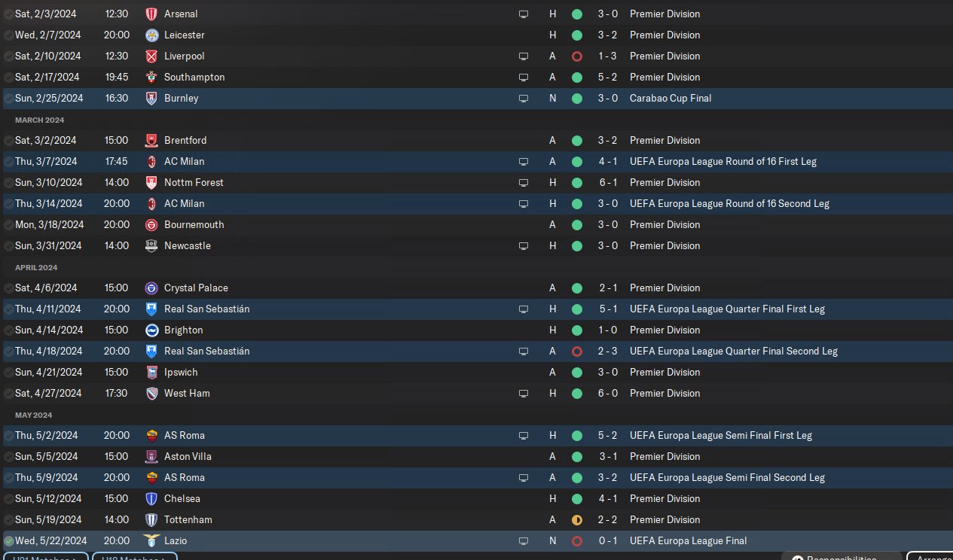Viewport: 953px width, 560px height.
Task: Click the Liverpool club badge
Action: [x=151, y=56]
